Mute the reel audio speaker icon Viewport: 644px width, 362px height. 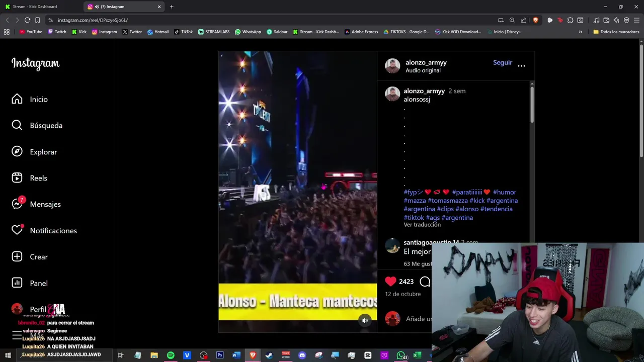tap(365, 320)
